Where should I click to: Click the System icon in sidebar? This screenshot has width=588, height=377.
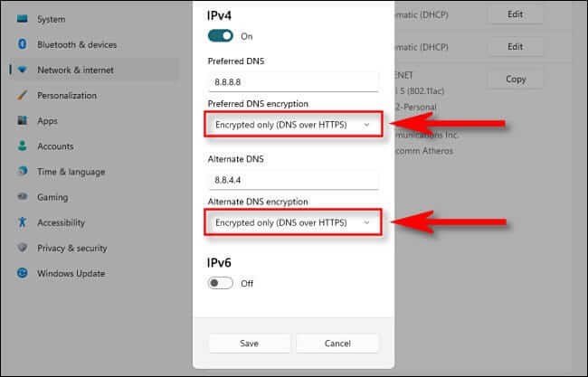tap(21, 19)
